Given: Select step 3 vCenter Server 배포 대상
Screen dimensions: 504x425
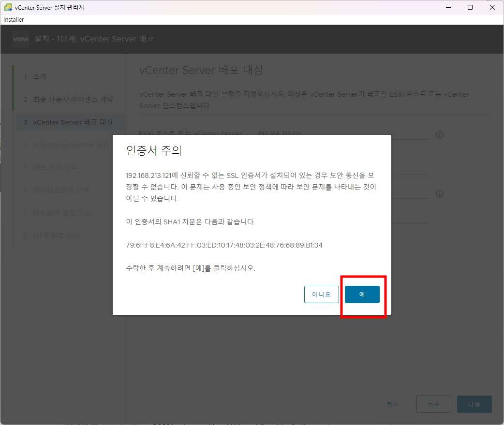Looking at the screenshot, I should click(x=71, y=122).
